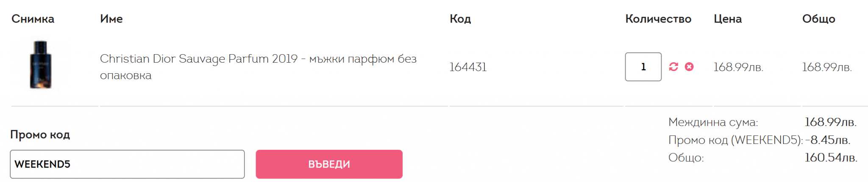Click the Промо код label above the field

[40, 135]
